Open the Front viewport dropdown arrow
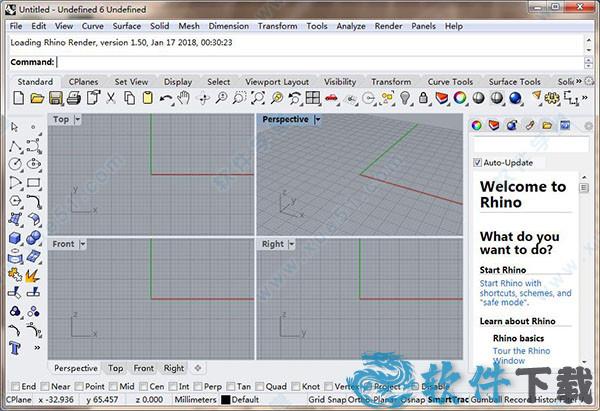600x411 pixels. [x=83, y=244]
